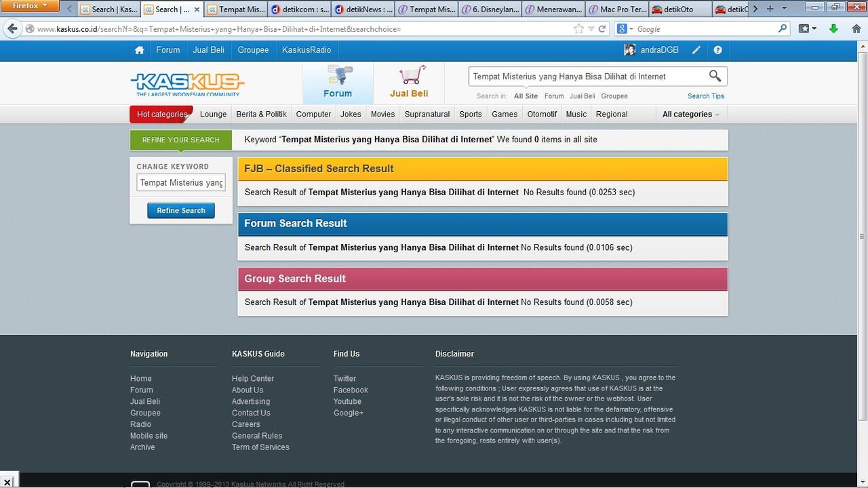Open Jual Beli in top blue bar

[x=209, y=50]
